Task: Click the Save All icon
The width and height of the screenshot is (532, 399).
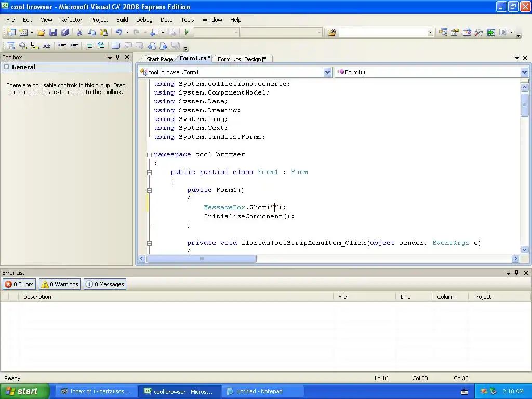Action: click(x=65, y=32)
